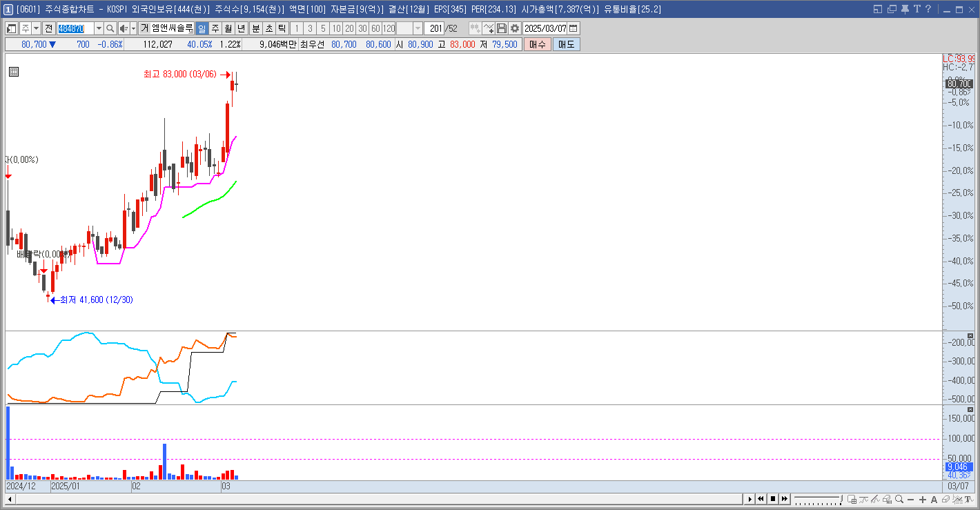980x510 pixels.
Task: Click the data table grid icon in chart
Action: (14, 71)
